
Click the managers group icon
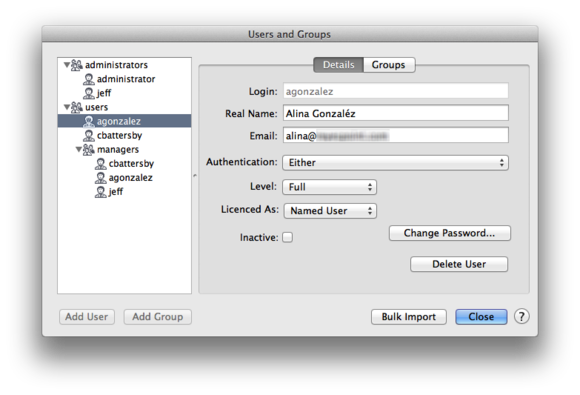click(88, 149)
